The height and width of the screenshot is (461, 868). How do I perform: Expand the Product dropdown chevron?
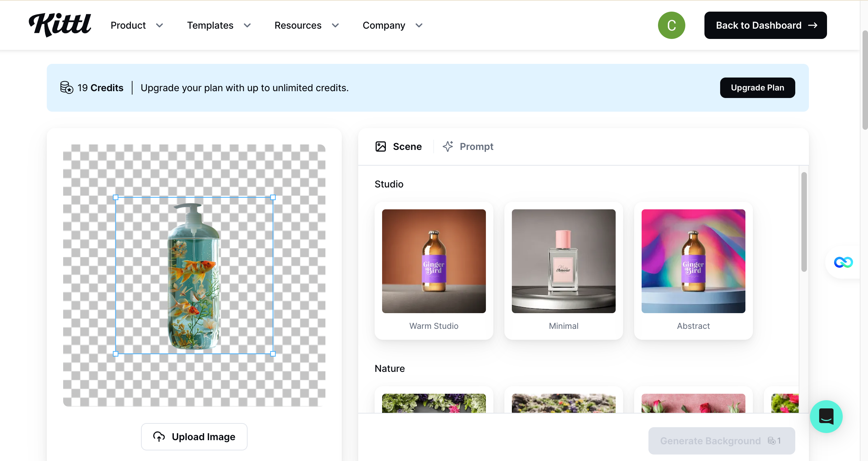pyautogui.click(x=159, y=25)
